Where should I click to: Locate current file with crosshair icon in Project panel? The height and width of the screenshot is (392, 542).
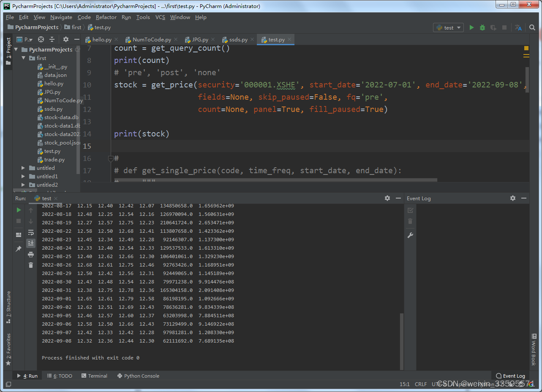tap(41, 39)
